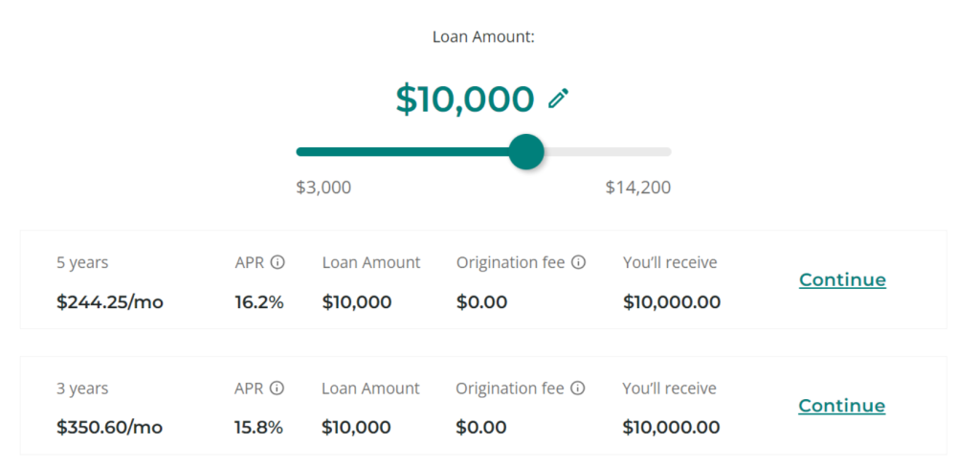This screenshot has height=466, width=980.
Task: Click the loan amount slider handle
Action: click(526, 152)
